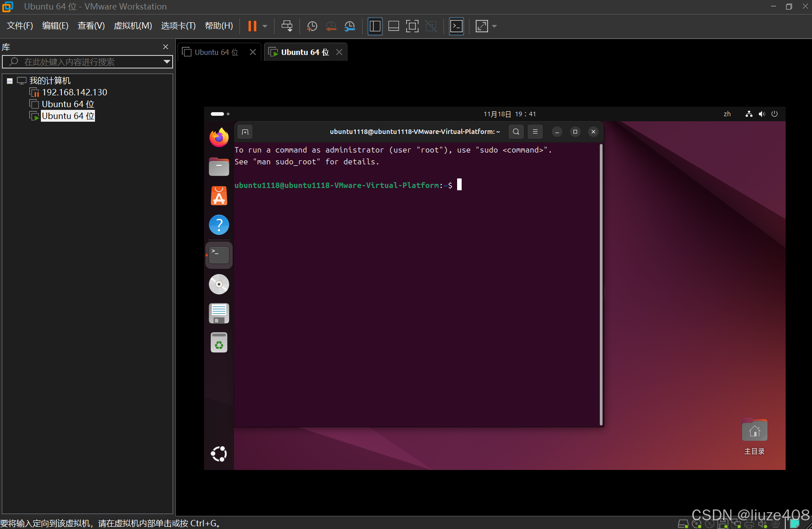The height and width of the screenshot is (529, 812).
Task: Open the Files app in the dock
Action: pos(219,167)
